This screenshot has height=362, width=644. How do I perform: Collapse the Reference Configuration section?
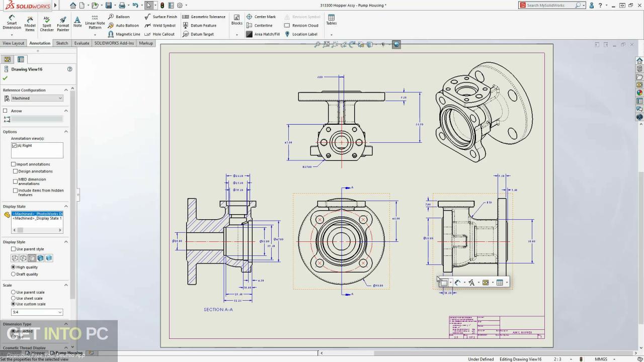(66, 90)
